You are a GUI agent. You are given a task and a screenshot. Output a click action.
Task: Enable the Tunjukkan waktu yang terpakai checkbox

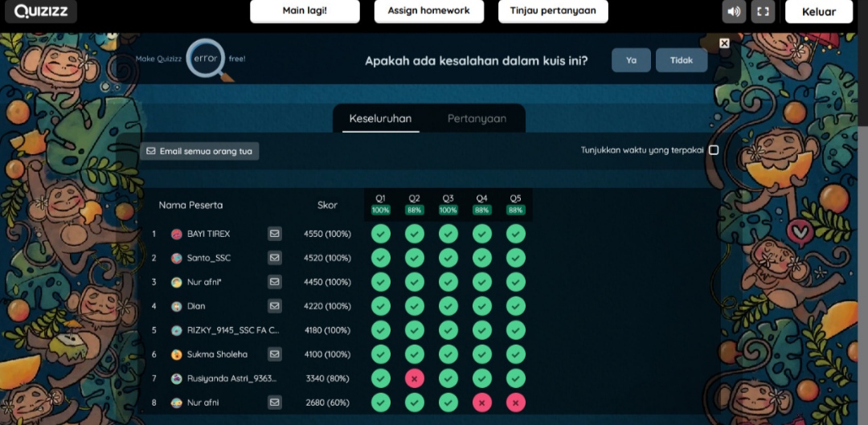(x=714, y=150)
